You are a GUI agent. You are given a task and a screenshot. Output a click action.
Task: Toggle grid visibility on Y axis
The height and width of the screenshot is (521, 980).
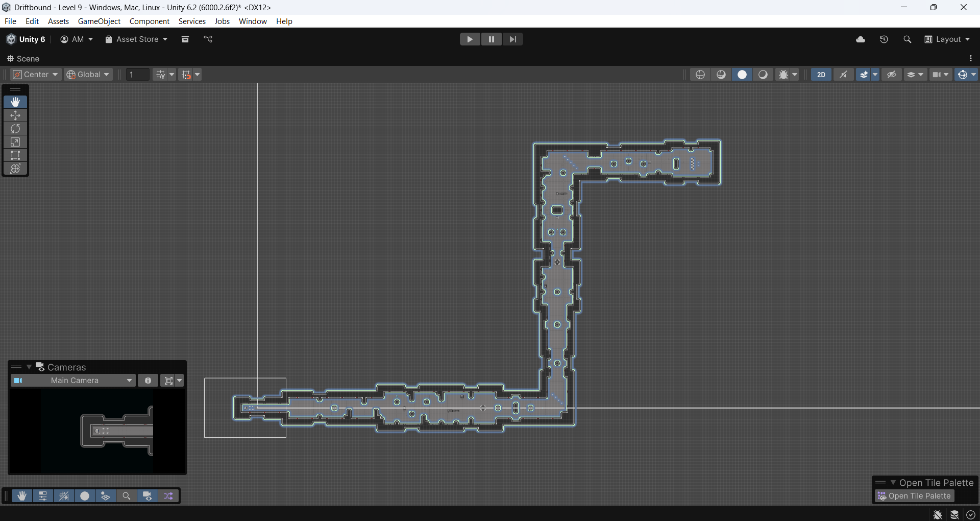coord(161,75)
